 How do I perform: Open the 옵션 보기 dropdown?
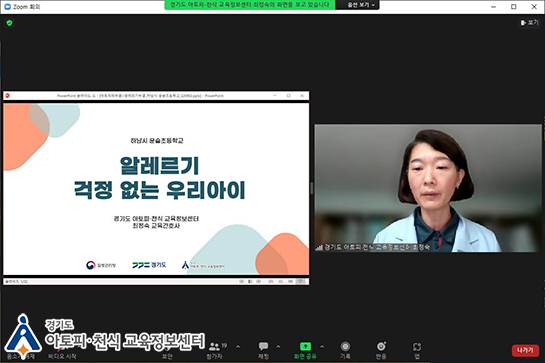360,5
